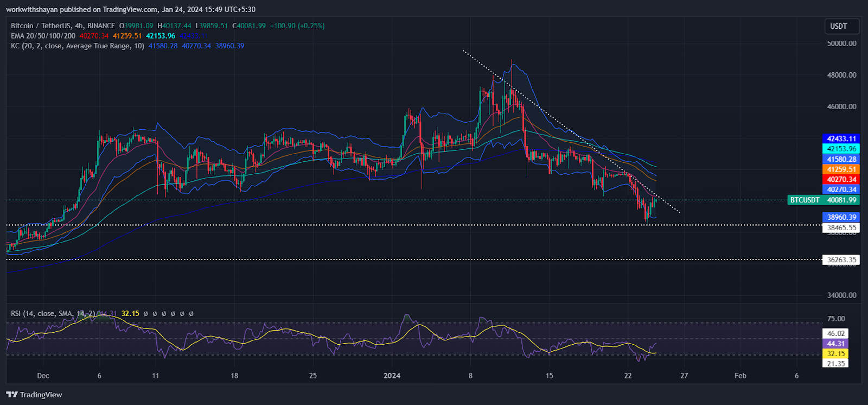Click the 22 date label on time axis
This screenshot has width=868, height=405.
pos(628,376)
